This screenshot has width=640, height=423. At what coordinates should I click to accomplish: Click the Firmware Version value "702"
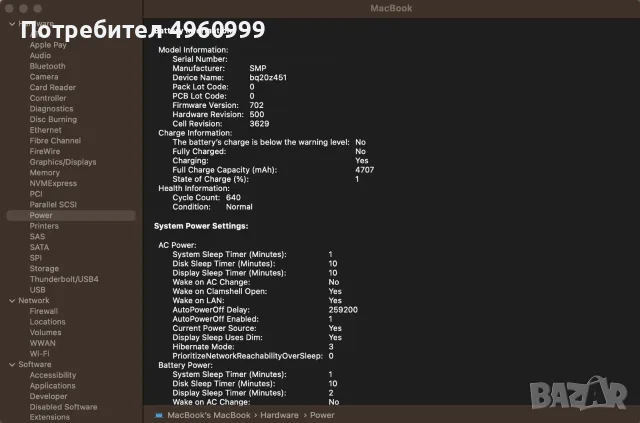pos(256,105)
